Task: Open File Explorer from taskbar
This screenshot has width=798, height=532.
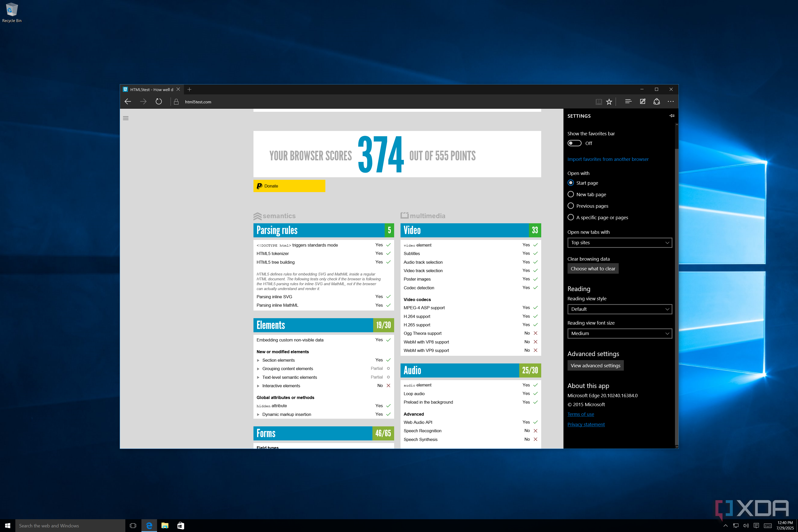Action: (165, 525)
